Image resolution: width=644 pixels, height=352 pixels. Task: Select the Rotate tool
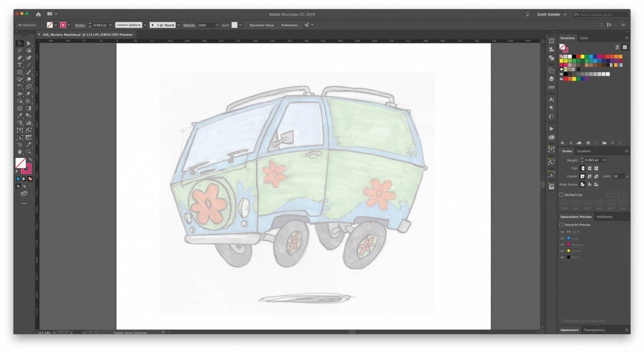[20, 87]
